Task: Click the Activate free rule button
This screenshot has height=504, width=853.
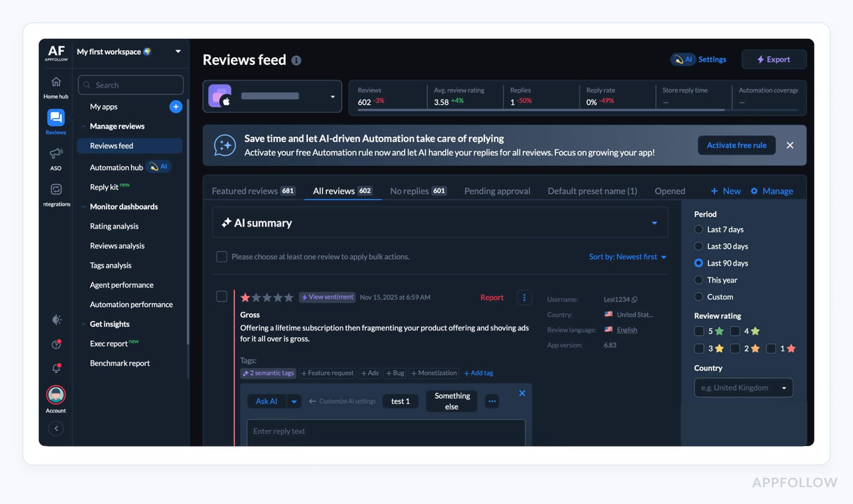Action: [736, 145]
